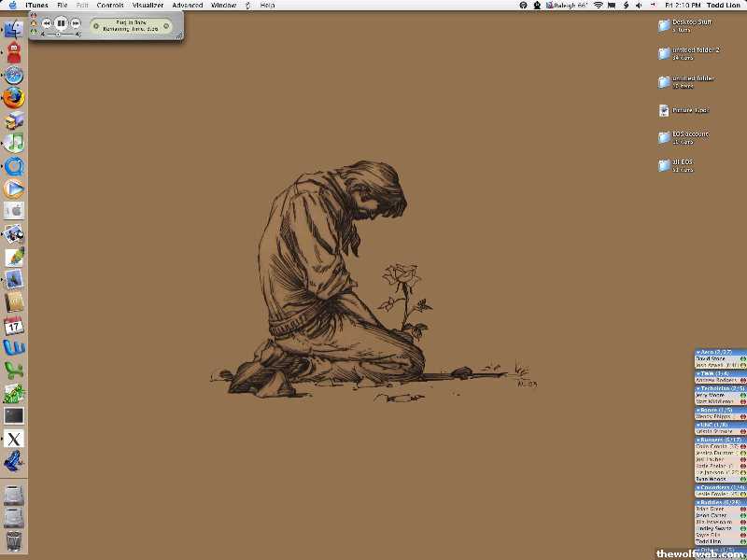This screenshot has height=560, width=747.
Task: Open the Advanced menu in iTunes
Action: pos(187,6)
